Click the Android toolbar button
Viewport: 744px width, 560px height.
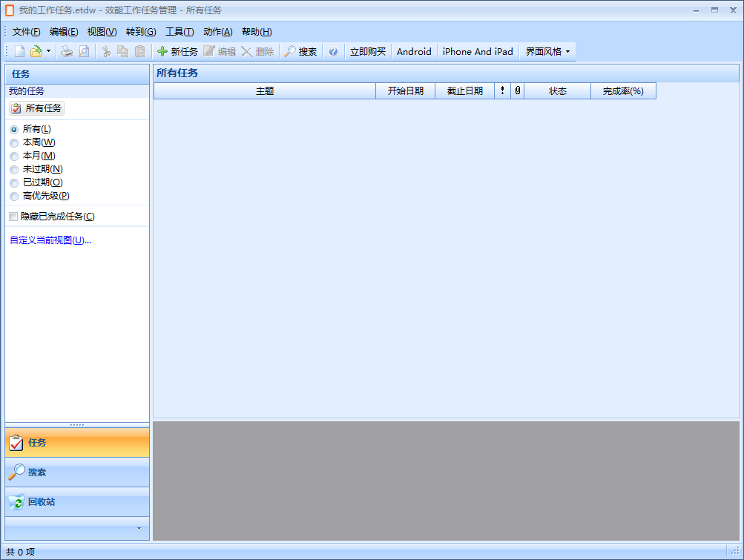click(414, 51)
